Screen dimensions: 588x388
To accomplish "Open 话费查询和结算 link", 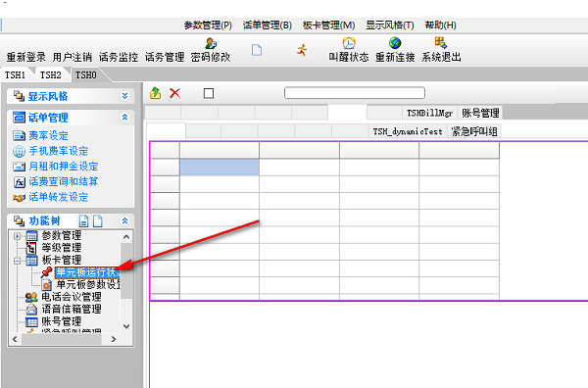I will (64, 181).
